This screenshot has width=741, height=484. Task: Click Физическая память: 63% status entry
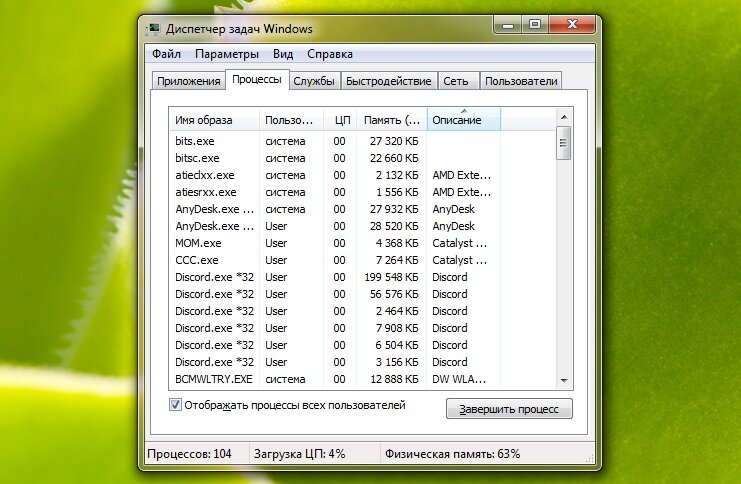(x=452, y=454)
